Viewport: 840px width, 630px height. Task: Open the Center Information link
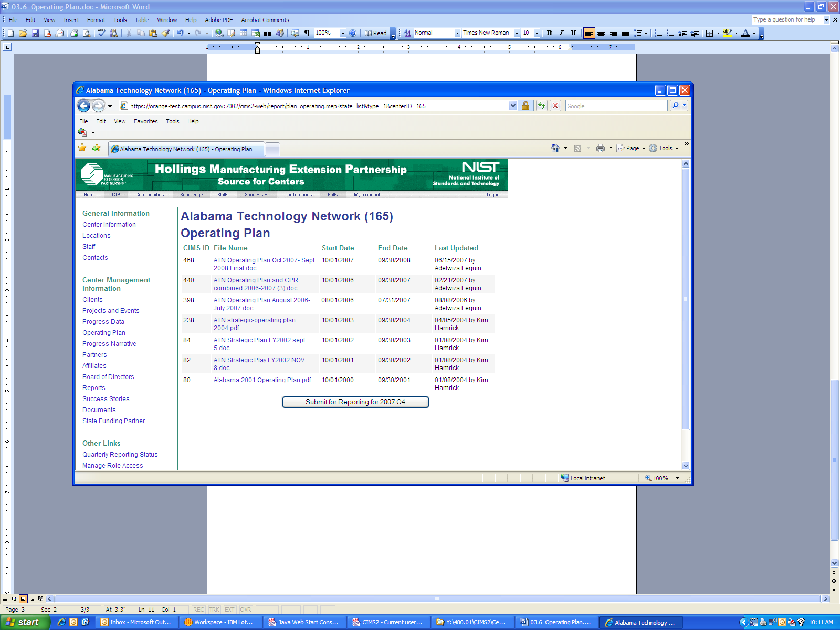109,225
